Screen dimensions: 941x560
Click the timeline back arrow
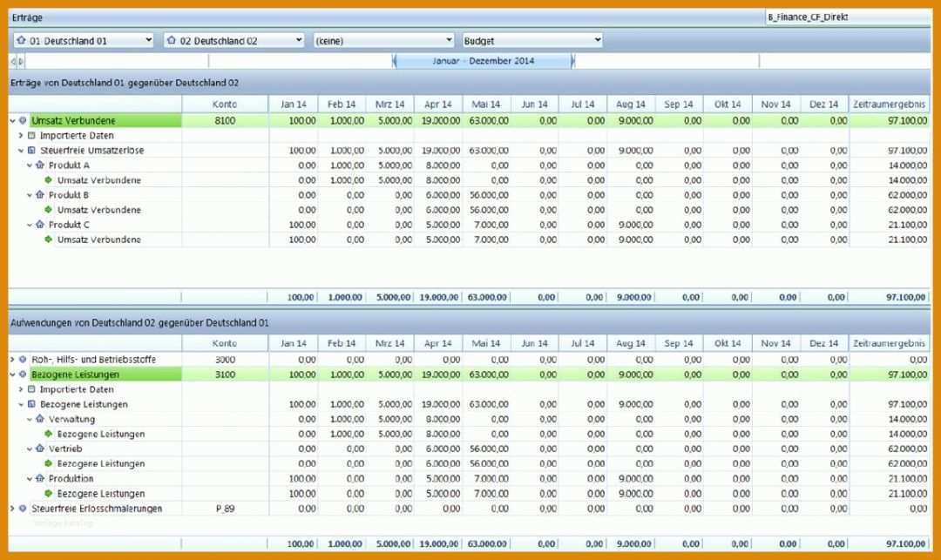click(13, 61)
